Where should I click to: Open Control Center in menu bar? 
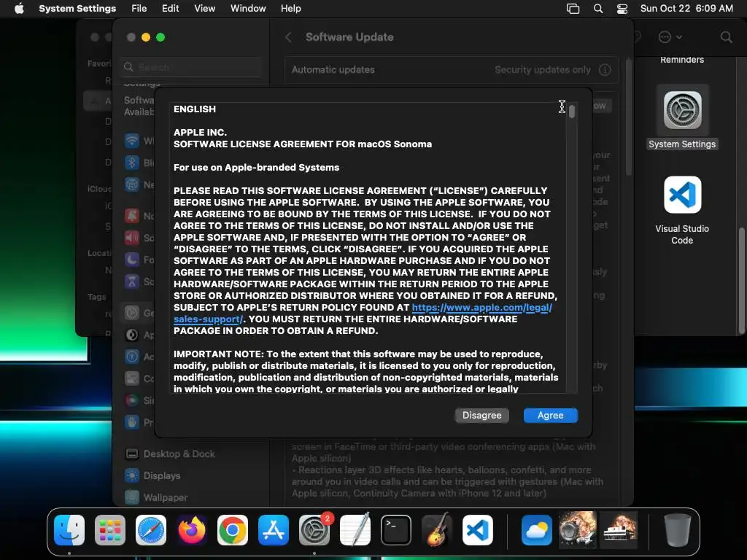pos(622,9)
